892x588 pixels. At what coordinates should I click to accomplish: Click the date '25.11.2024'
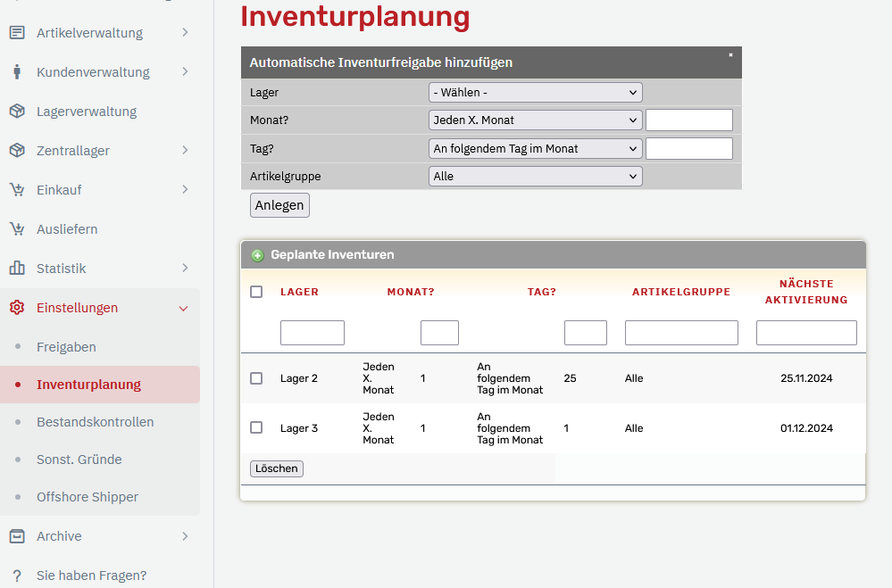tap(806, 378)
